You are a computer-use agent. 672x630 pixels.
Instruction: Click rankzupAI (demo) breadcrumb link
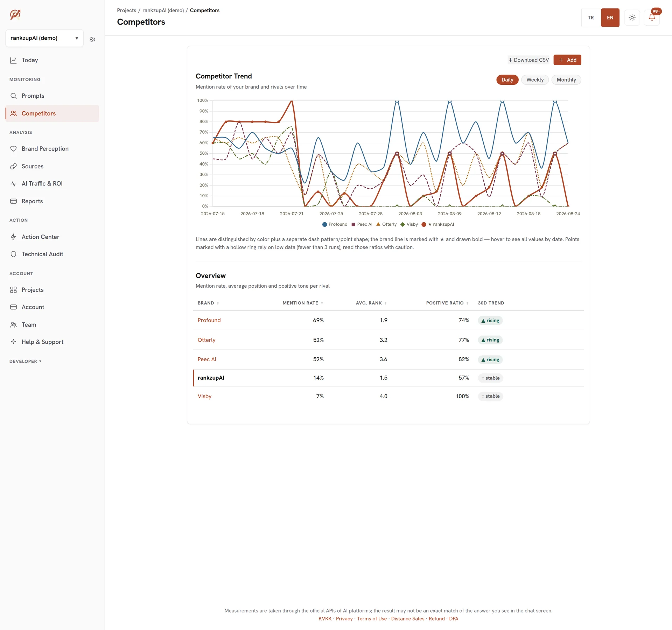tap(163, 10)
